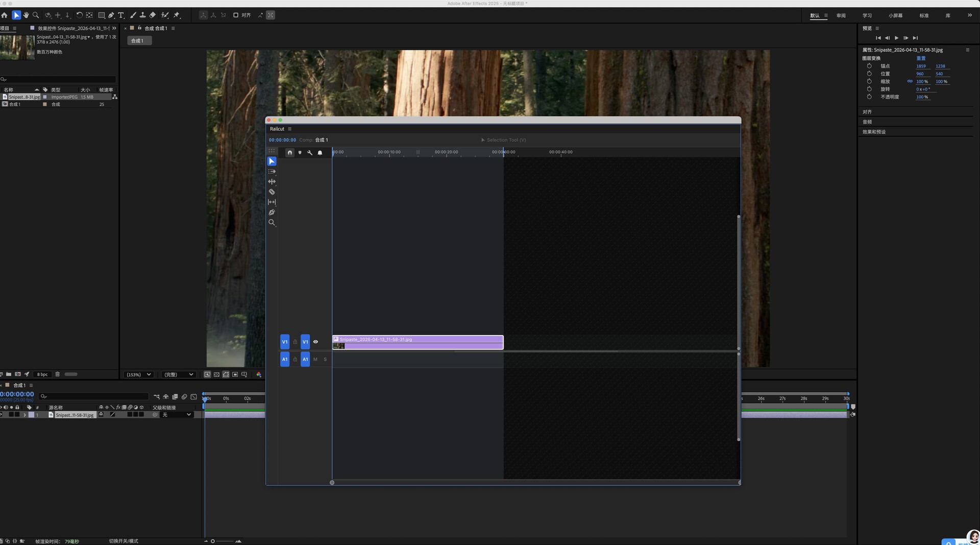Image resolution: width=980 pixels, height=545 pixels.
Task: Toggle V1 track visibility eye in Railcut
Action: (315, 342)
